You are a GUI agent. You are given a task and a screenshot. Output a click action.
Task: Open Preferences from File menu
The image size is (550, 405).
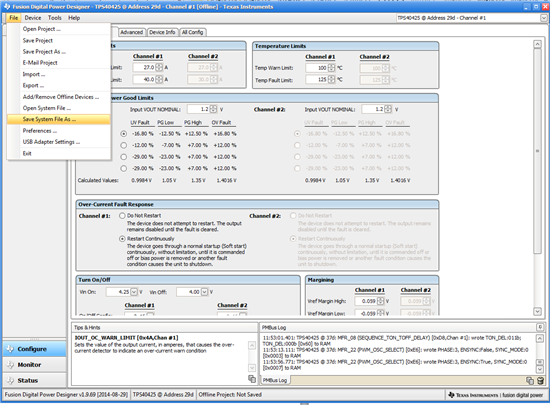coord(59,131)
